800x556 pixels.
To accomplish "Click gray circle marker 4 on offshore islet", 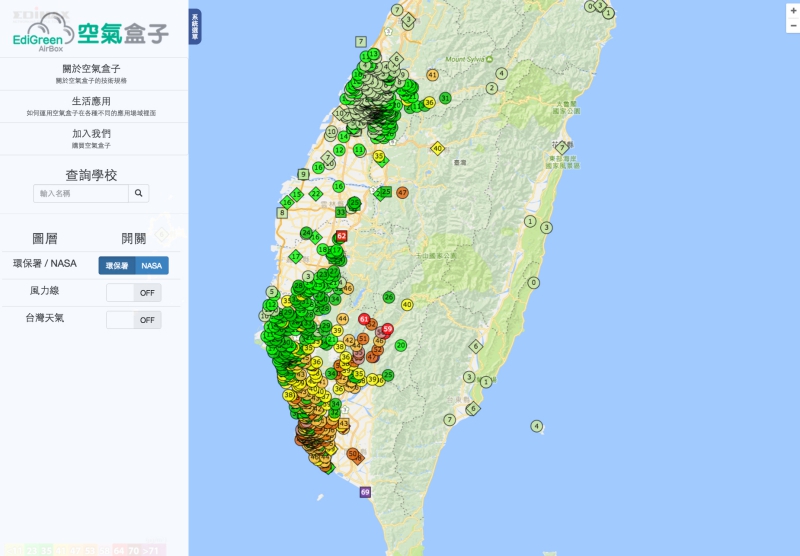I will point(536,425).
